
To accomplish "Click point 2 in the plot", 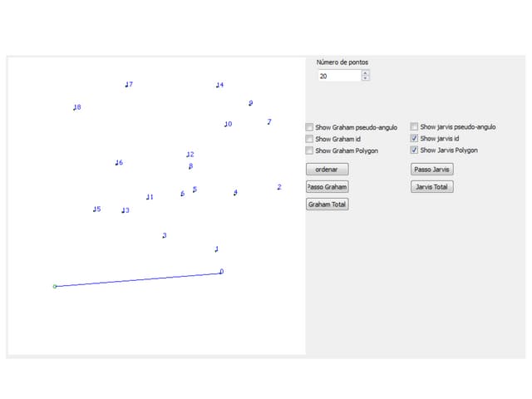I will click(278, 188).
